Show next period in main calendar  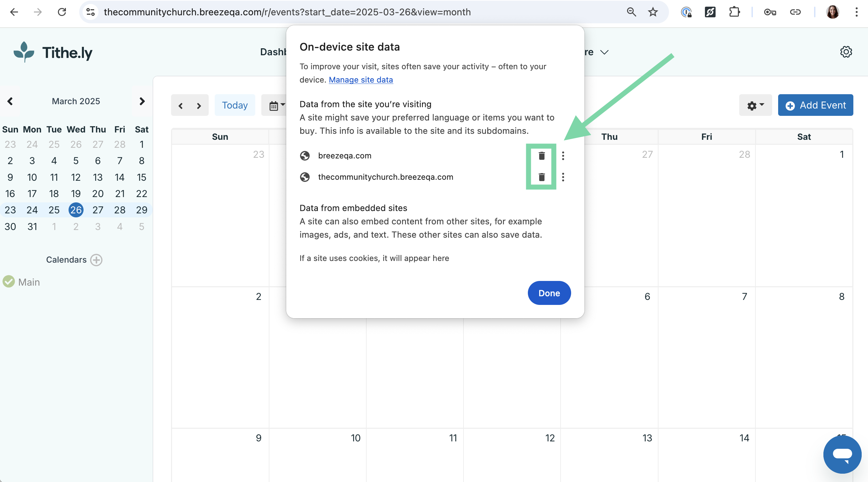click(x=199, y=106)
